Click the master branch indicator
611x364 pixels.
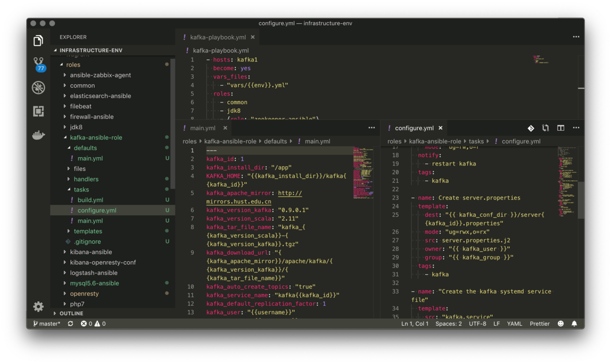click(x=47, y=324)
